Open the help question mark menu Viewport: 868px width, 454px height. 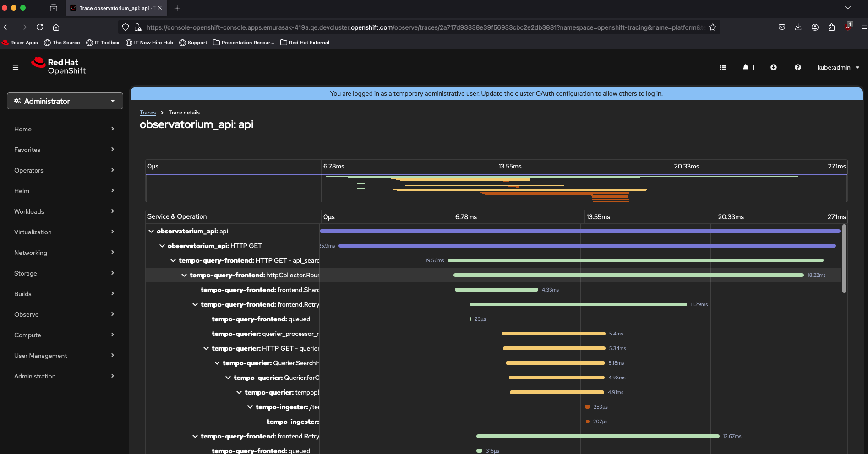(x=798, y=67)
